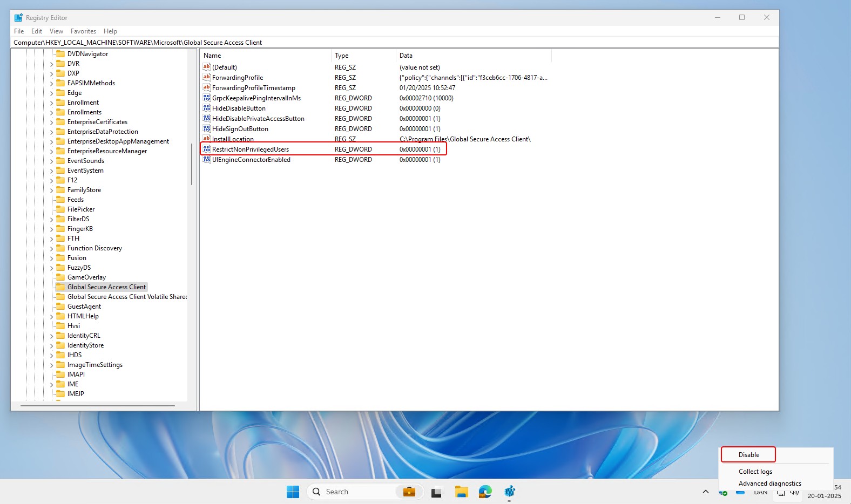Select the Global Secure Access Client Volatile Shared key
This screenshot has width=851, height=504.
click(127, 297)
